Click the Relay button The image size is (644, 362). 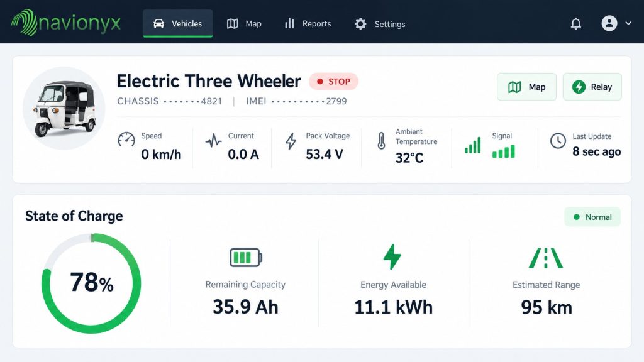click(592, 87)
